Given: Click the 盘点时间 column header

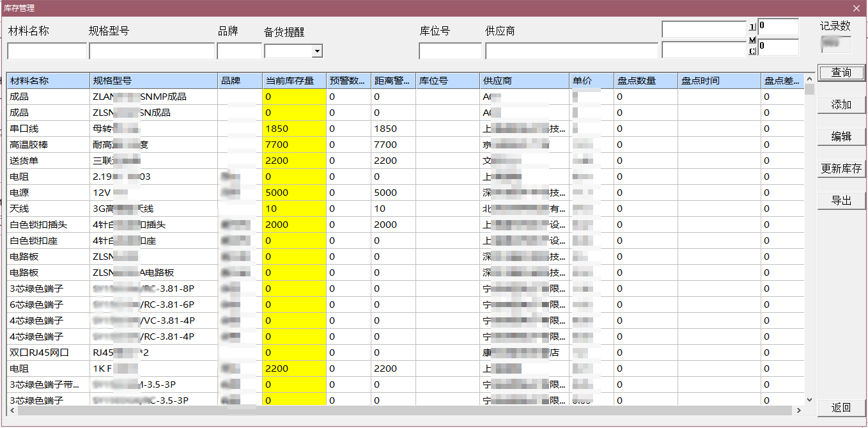Looking at the screenshot, I should click(718, 81).
